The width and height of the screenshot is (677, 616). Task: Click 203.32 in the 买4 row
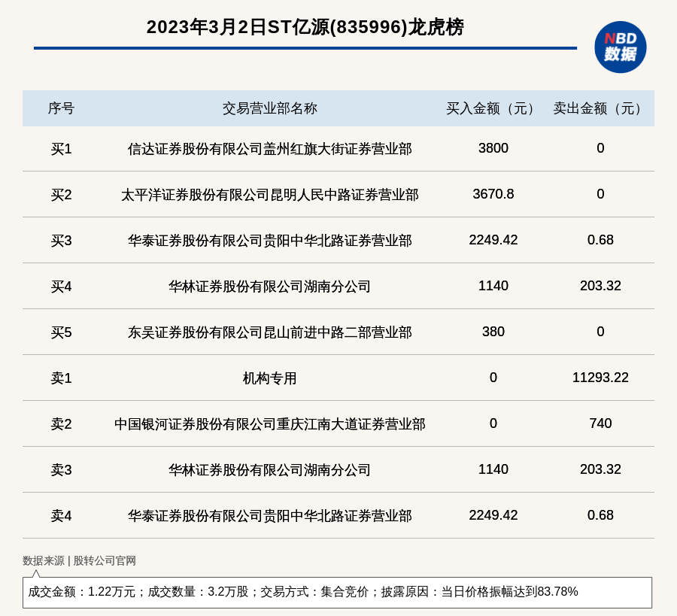(600, 285)
